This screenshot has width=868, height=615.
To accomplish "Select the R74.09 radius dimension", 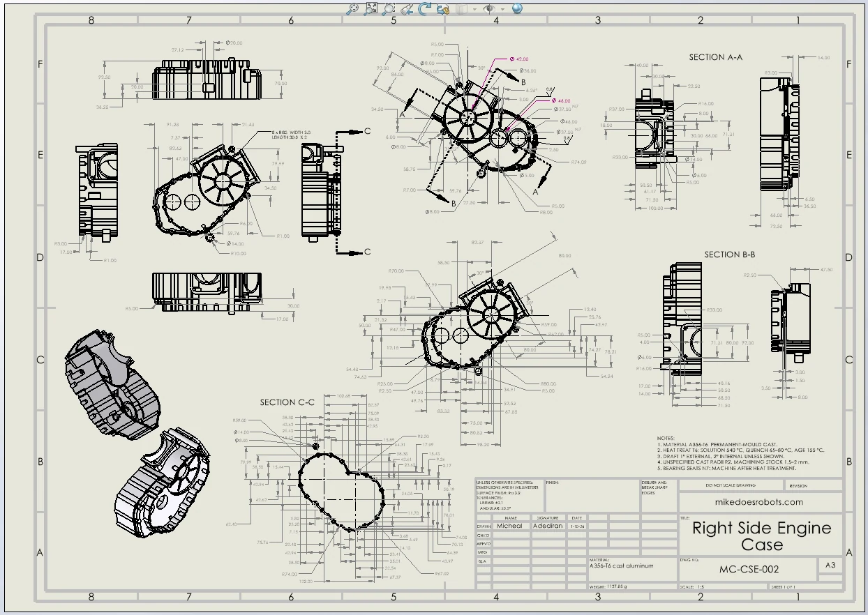I will 578,162.
